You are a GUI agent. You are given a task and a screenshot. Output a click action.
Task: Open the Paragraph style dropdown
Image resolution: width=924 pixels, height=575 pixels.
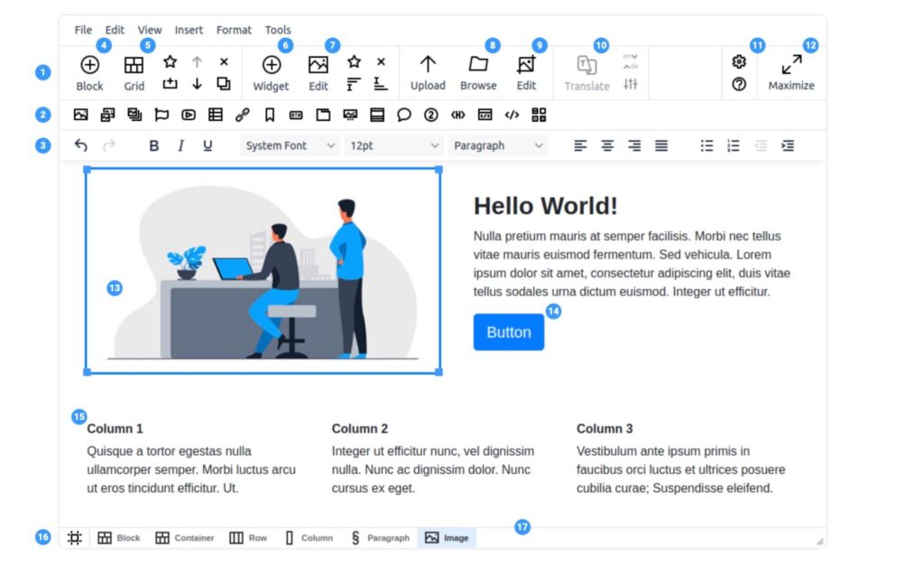point(496,144)
